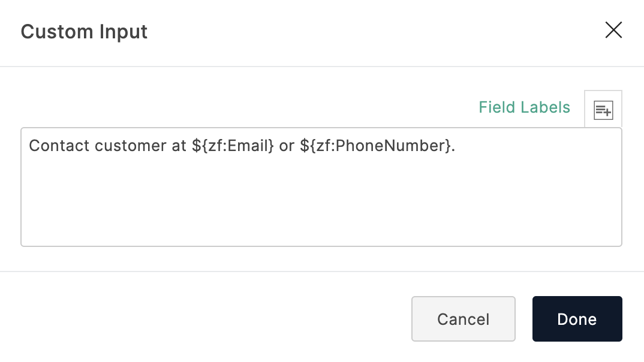Image resolution: width=644 pixels, height=362 pixels.
Task: Place cursor in the ${zf:Email} merge tag
Action: pyautogui.click(x=233, y=146)
